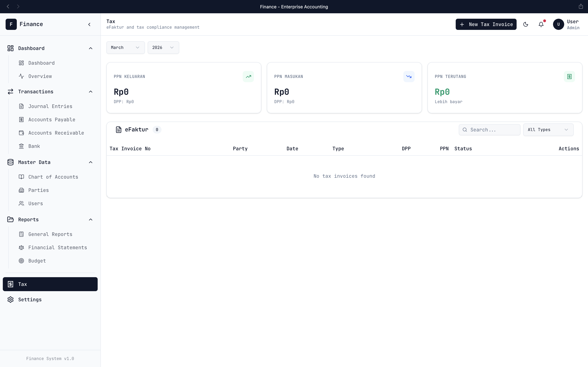Collapse the Master Data section
This screenshot has width=588, height=367.
(91, 162)
